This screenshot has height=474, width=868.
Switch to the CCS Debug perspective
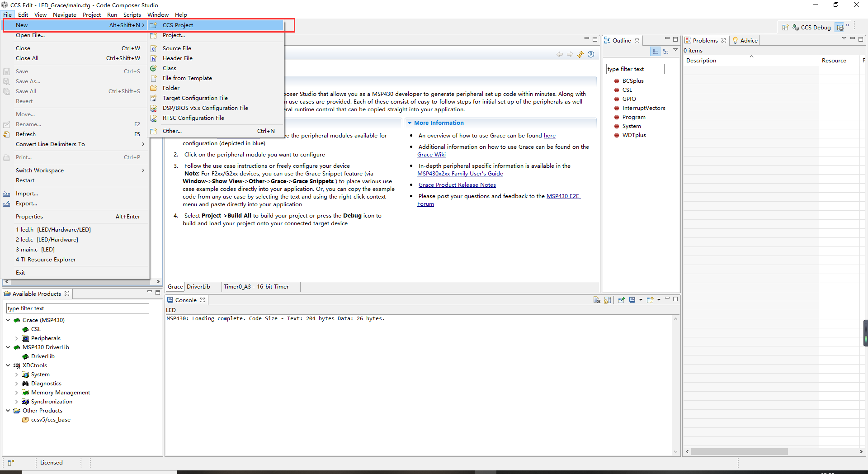click(x=811, y=28)
